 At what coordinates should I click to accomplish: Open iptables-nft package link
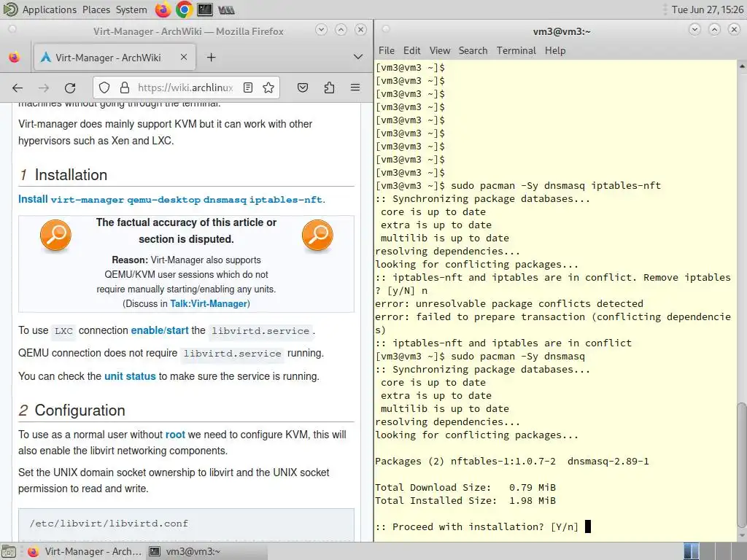[x=286, y=200]
